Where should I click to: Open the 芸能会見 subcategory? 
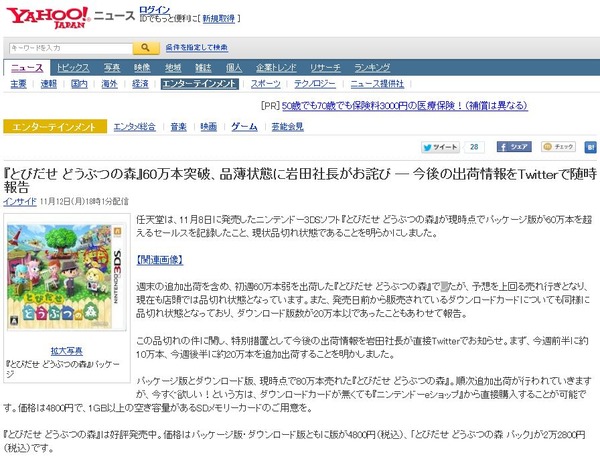click(287, 127)
